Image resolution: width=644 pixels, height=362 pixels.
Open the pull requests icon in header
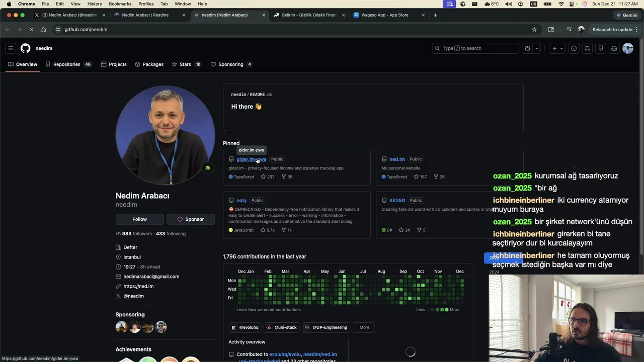coord(587,48)
